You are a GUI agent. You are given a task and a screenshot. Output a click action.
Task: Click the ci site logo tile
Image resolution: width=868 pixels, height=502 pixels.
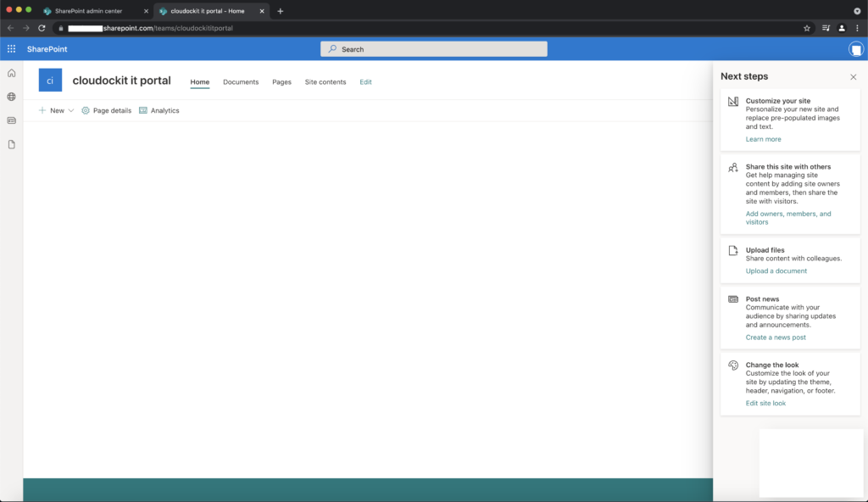[x=50, y=81]
